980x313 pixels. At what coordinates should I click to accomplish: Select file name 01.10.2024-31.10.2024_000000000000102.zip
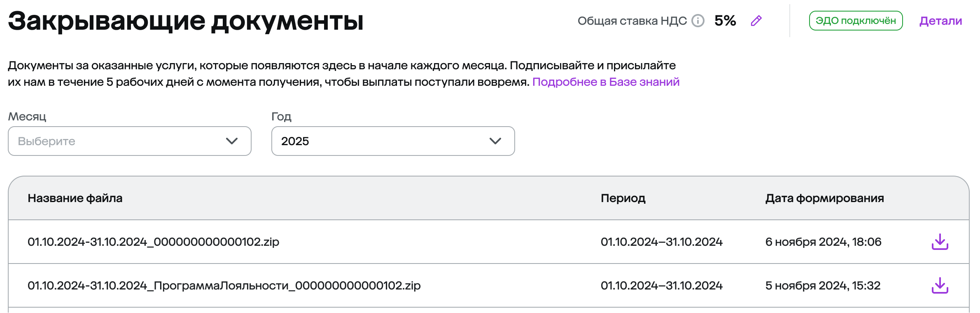point(154,242)
